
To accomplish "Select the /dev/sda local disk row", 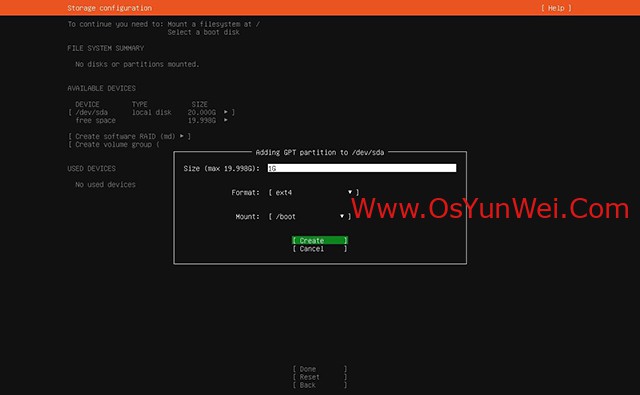I will pos(151,112).
